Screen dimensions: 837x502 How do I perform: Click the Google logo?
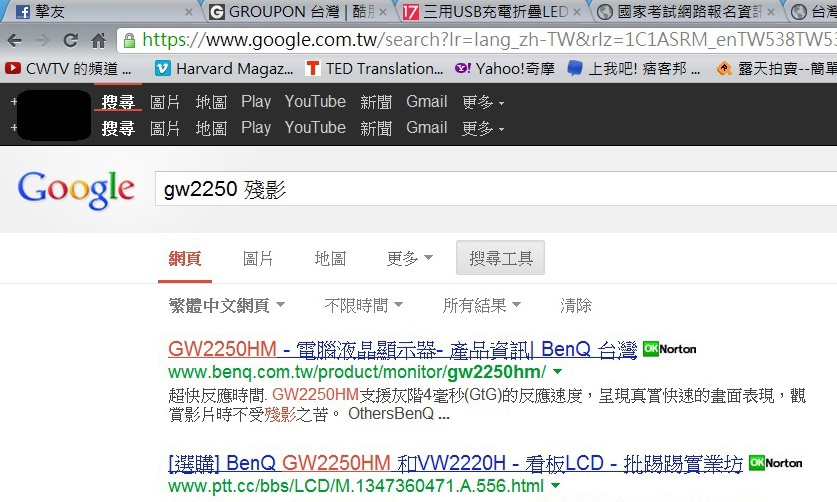point(76,190)
